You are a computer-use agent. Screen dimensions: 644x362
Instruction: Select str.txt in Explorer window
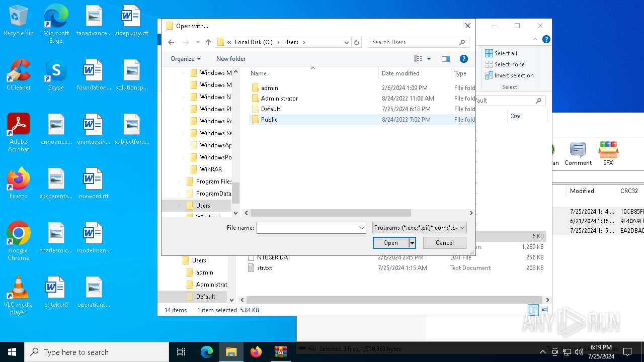(x=265, y=268)
